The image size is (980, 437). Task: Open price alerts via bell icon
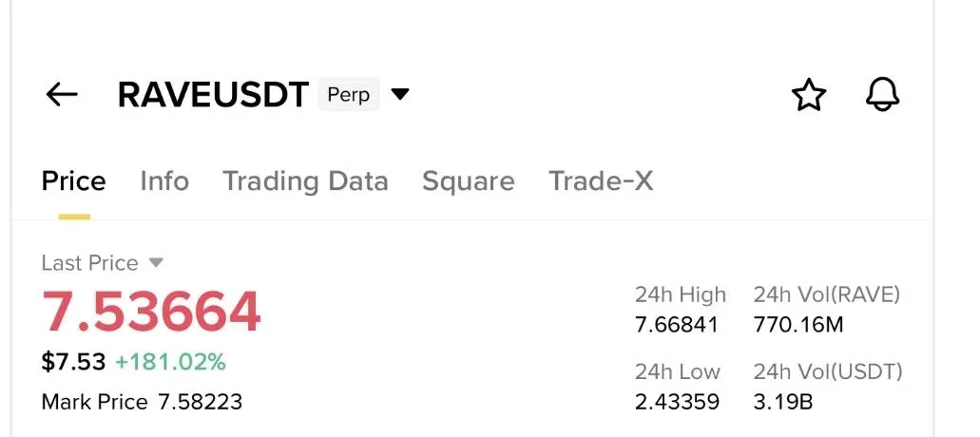(882, 95)
